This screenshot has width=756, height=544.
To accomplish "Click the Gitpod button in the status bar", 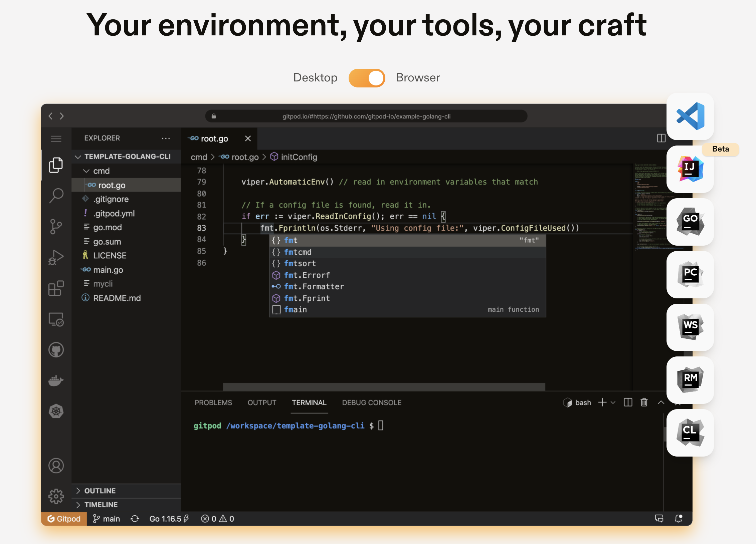I will tap(63, 519).
